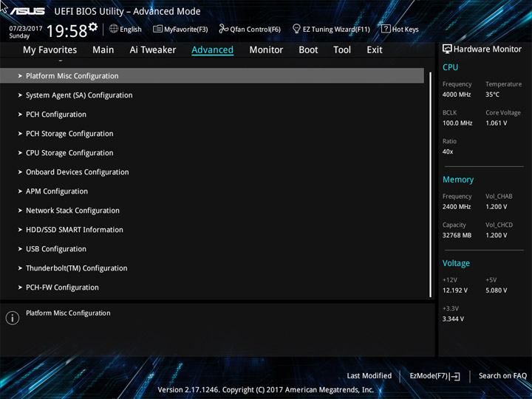
Task: Click the ASUS logo
Action: pos(27,11)
